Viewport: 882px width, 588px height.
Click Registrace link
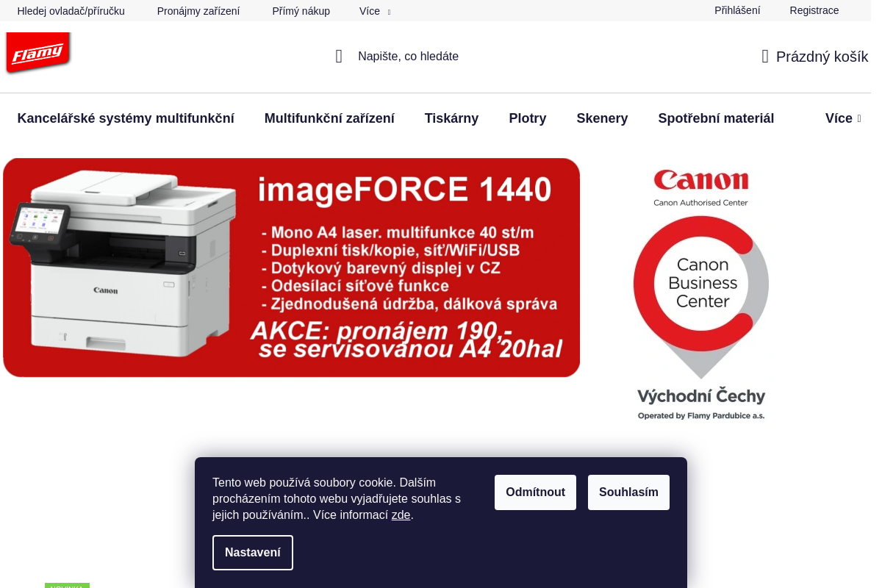[x=814, y=10]
